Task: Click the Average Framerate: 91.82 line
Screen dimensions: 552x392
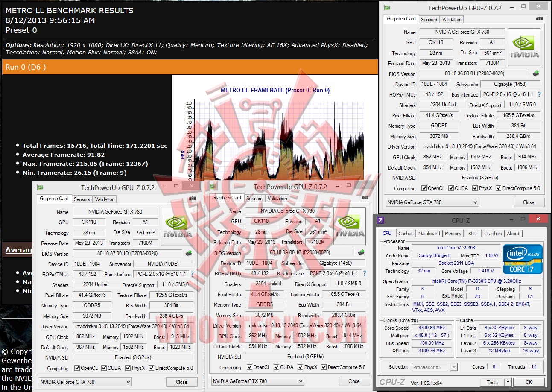Action: (64, 155)
